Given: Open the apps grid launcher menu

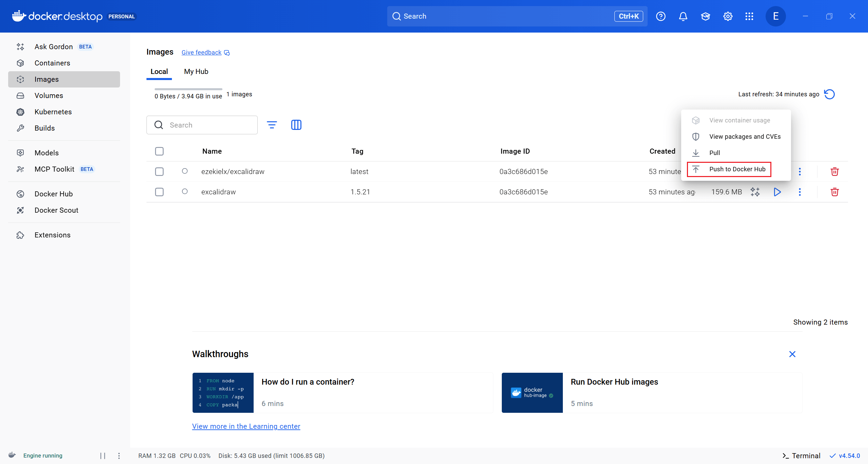Looking at the screenshot, I should pos(749,16).
